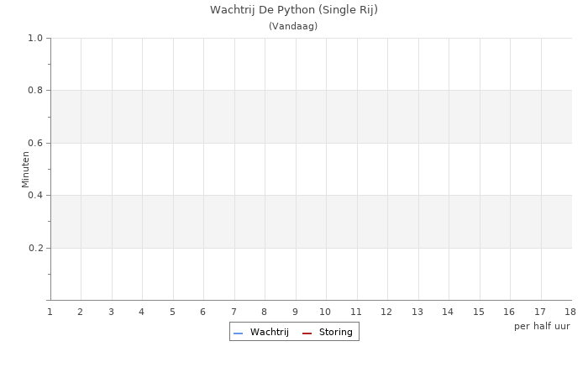Click x-axis tick label 12
The image size is (588, 378).
click(x=386, y=312)
